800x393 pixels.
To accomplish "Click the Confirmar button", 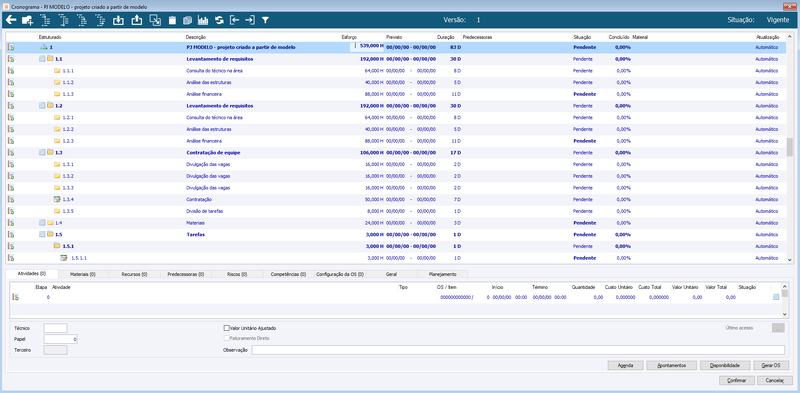I will click(x=736, y=380).
